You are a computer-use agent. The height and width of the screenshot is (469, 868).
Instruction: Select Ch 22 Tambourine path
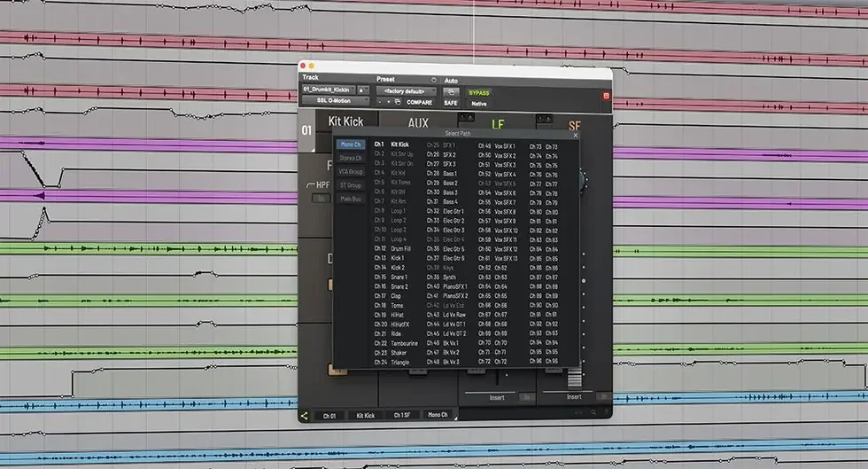coord(397,344)
